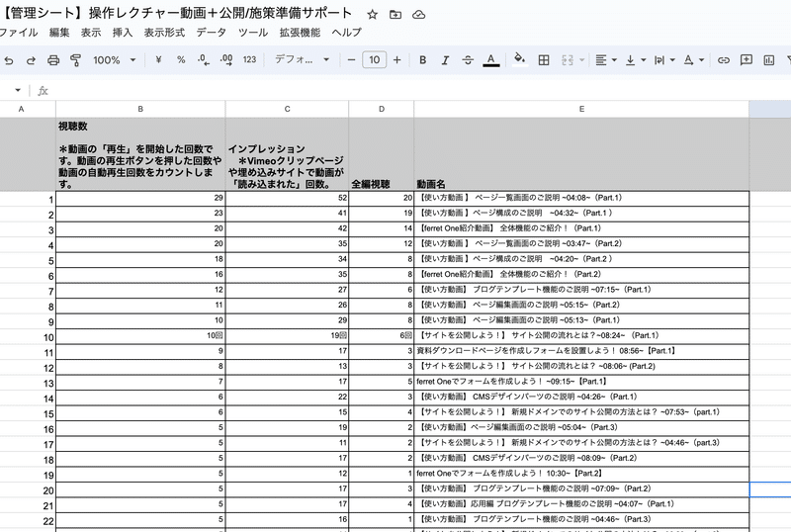Select the 視聴数 header cell

coord(140,154)
